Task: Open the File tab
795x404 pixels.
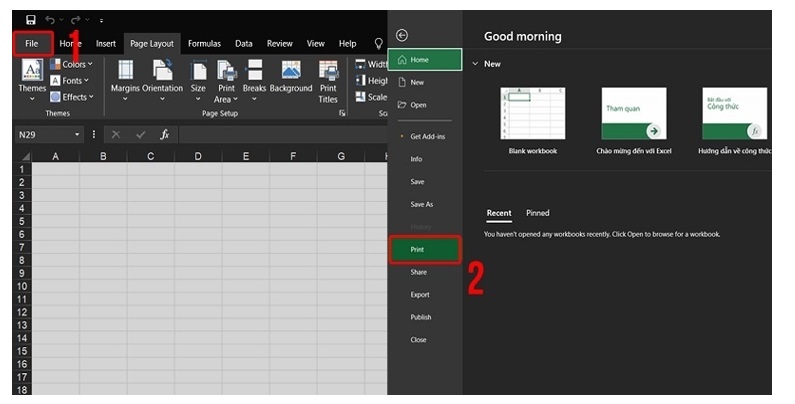Action: click(x=32, y=43)
